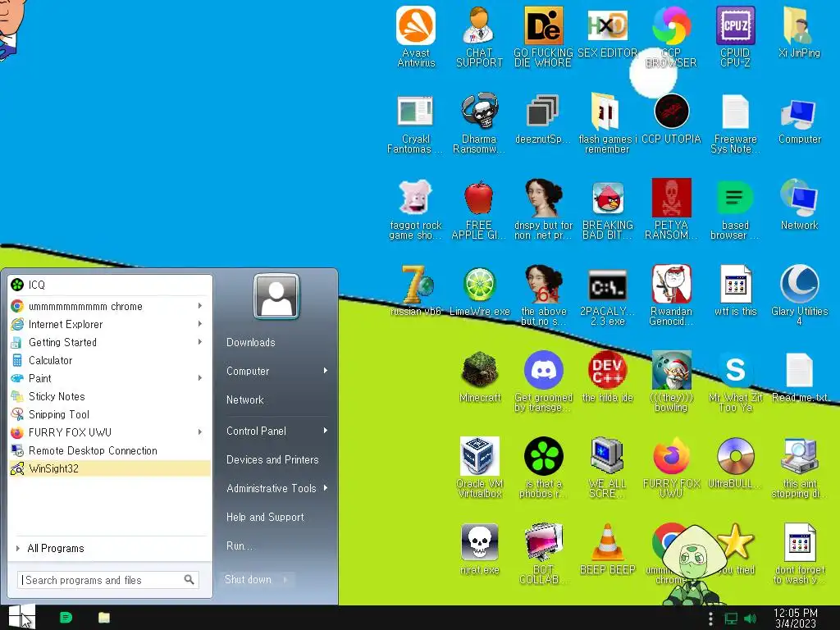
Task: Open the BREAKING BAD angry bird icon
Action: click(x=608, y=210)
